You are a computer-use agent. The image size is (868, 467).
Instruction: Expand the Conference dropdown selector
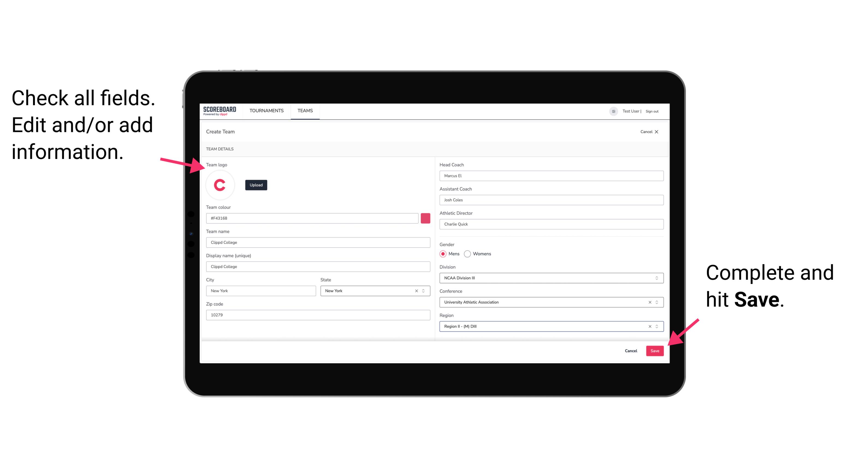[x=657, y=302]
